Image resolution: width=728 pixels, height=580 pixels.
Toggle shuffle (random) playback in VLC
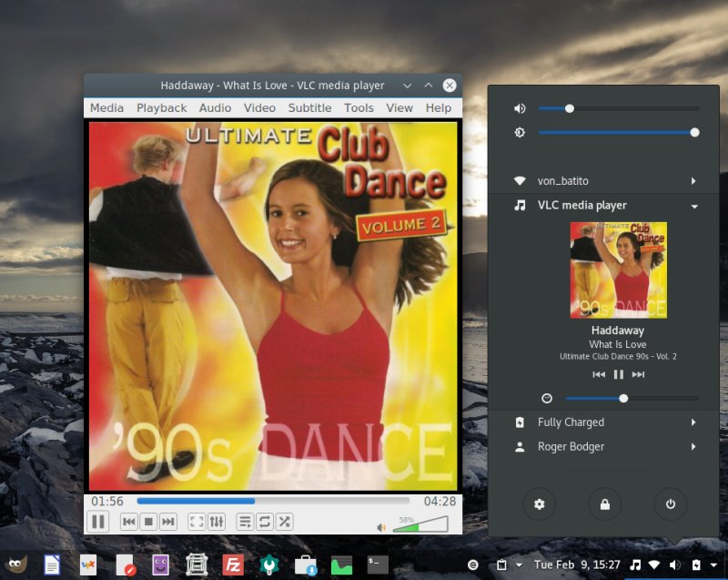[x=285, y=522]
